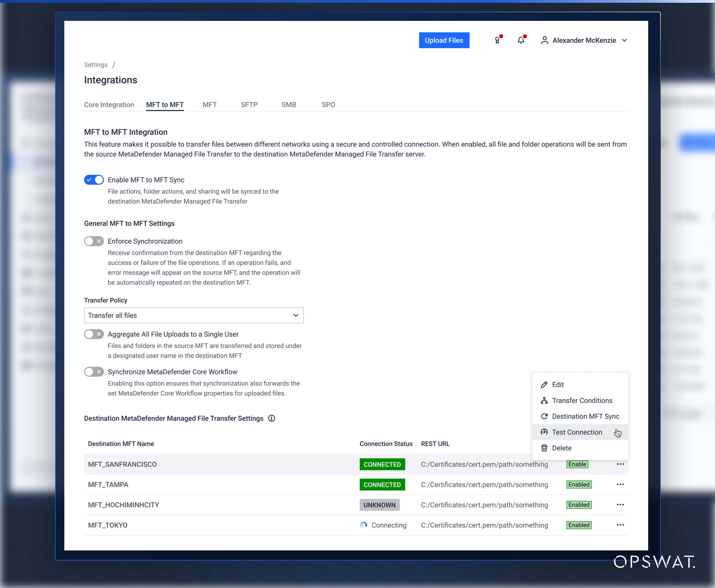The height and width of the screenshot is (588, 715).
Task: Toggle Synchronize MetaDefender Core Workflow on
Action: [x=94, y=372]
